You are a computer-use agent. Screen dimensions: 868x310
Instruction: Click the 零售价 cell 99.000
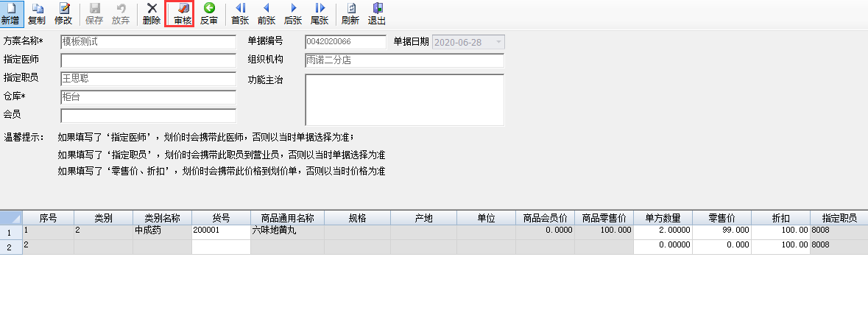(x=721, y=233)
